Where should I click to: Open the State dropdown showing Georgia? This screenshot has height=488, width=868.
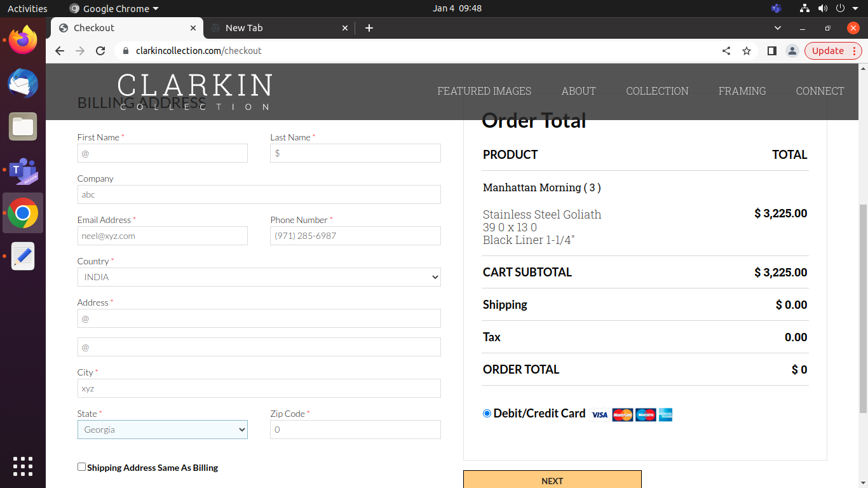pos(163,430)
